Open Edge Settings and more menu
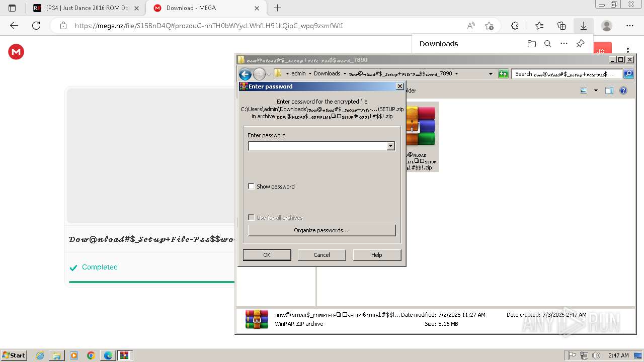The width and height of the screenshot is (644, 362). pyautogui.click(x=630, y=26)
